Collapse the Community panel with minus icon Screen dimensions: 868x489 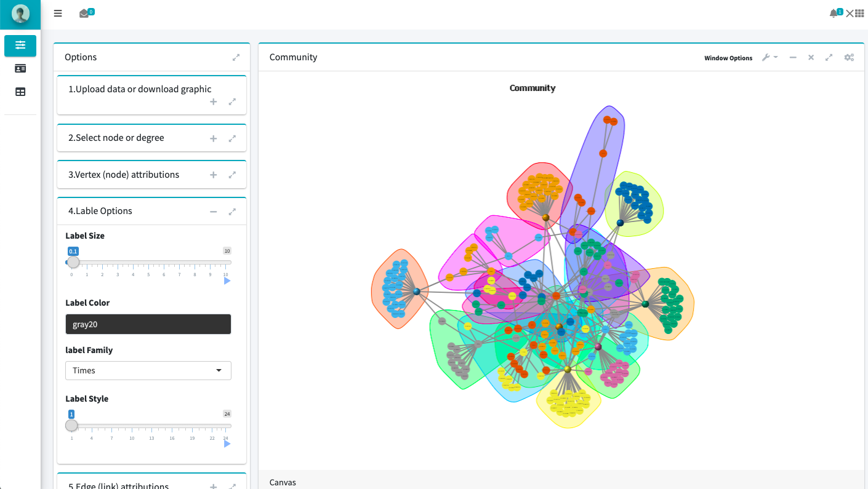click(x=793, y=57)
